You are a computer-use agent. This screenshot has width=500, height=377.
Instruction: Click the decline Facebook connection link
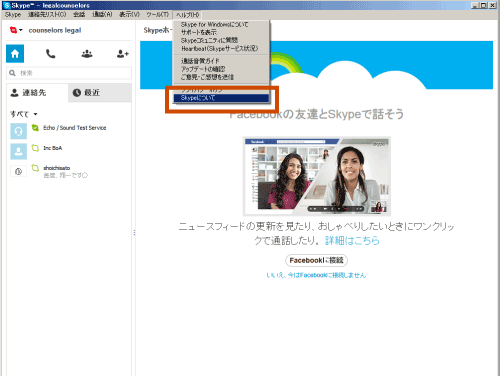316,275
